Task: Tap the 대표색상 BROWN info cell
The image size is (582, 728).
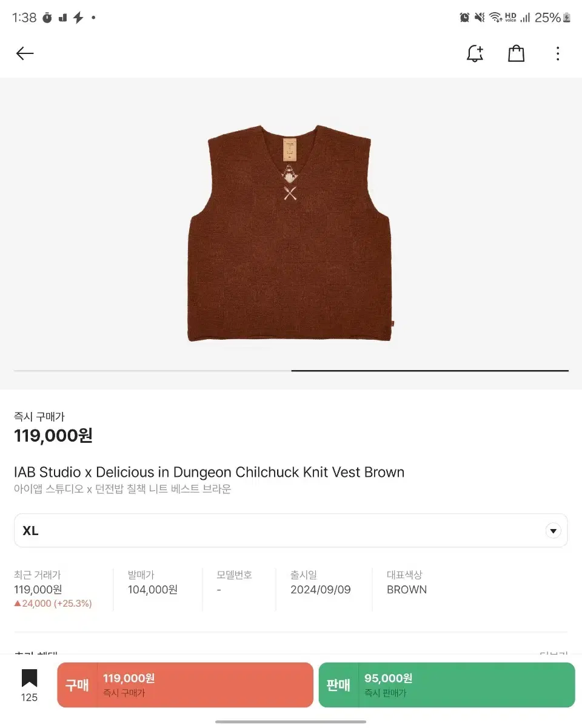Action: pos(407,582)
